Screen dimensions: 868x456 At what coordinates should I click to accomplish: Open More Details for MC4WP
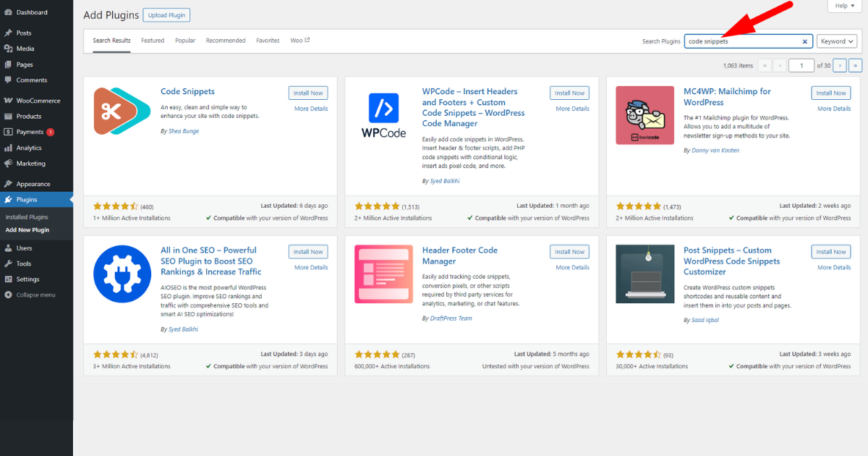[x=835, y=109]
